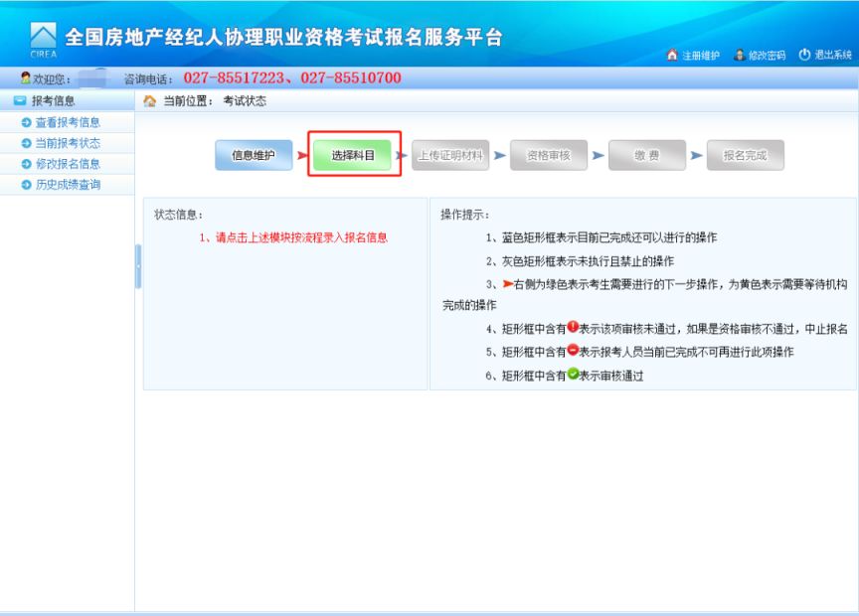
Task: Click the blue arrow before 报名完成
Action: [696, 156]
